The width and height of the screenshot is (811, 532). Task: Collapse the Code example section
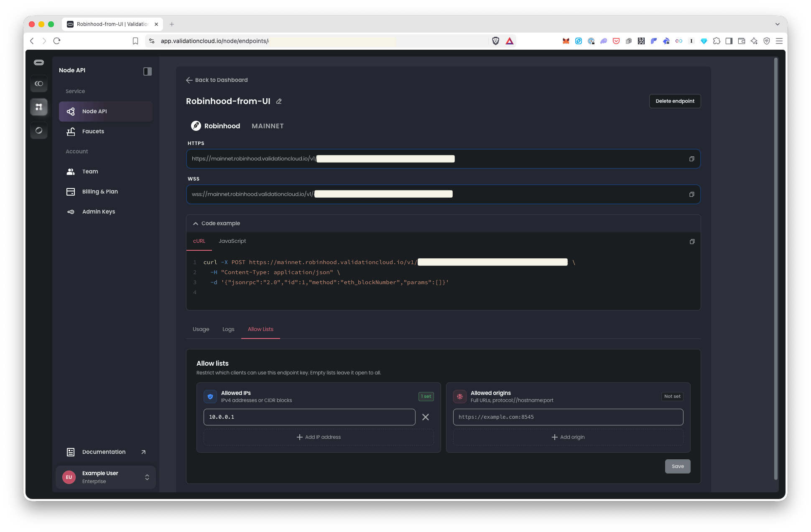point(217,224)
